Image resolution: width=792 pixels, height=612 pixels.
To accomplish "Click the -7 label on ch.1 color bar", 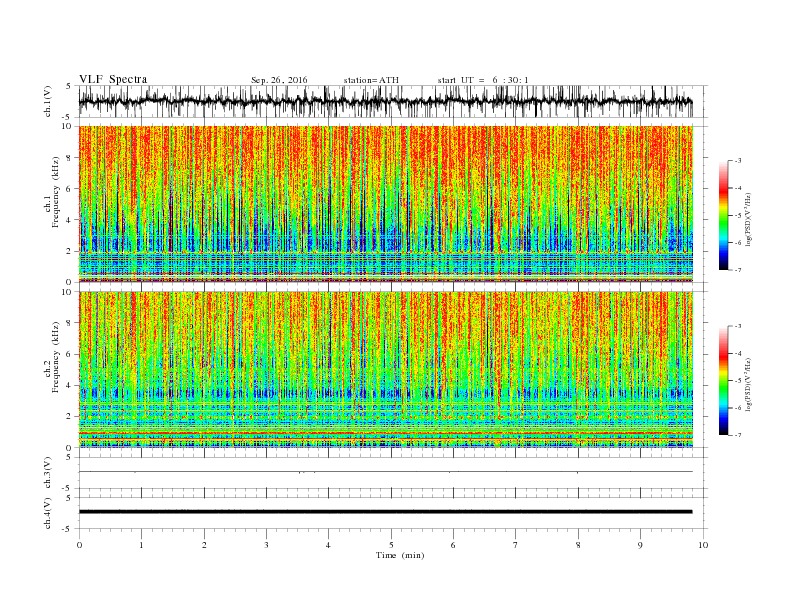I will click(x=738, y=270).
